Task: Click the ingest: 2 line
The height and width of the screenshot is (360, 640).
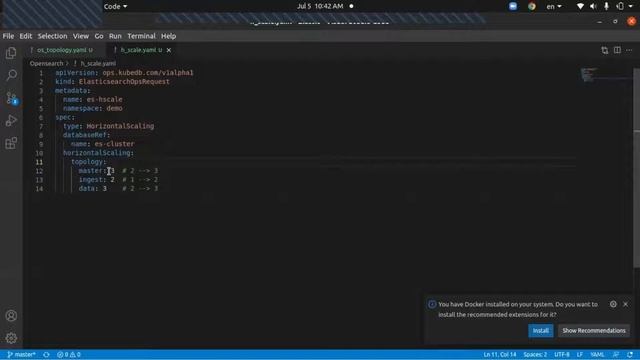Action: (x=118, y=180)
